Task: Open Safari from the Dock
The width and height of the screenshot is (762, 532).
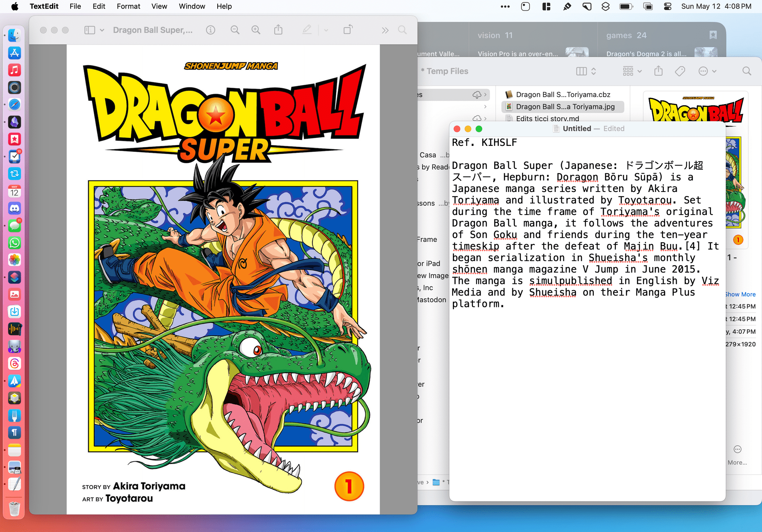Action: tap(15, 105)
